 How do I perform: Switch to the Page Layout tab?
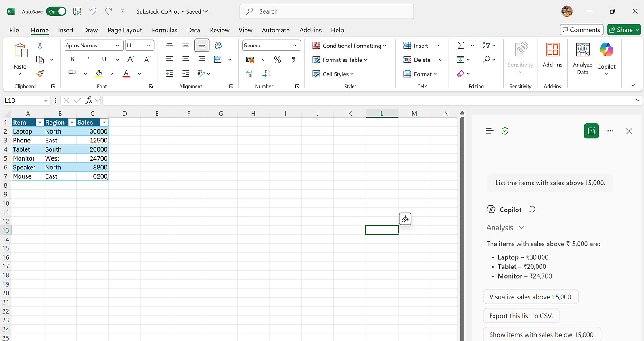pyautogui.click(x=125, y=30)
